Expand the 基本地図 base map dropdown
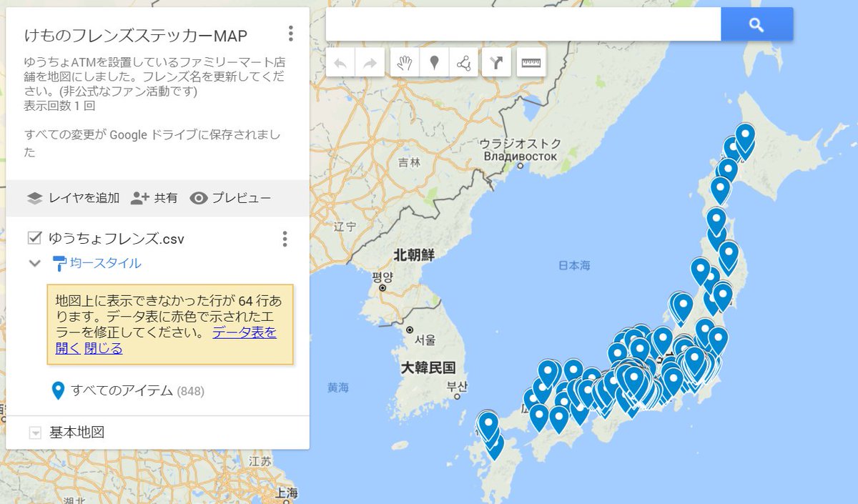The width and height of the screenshot is (858, 504). 35,433
